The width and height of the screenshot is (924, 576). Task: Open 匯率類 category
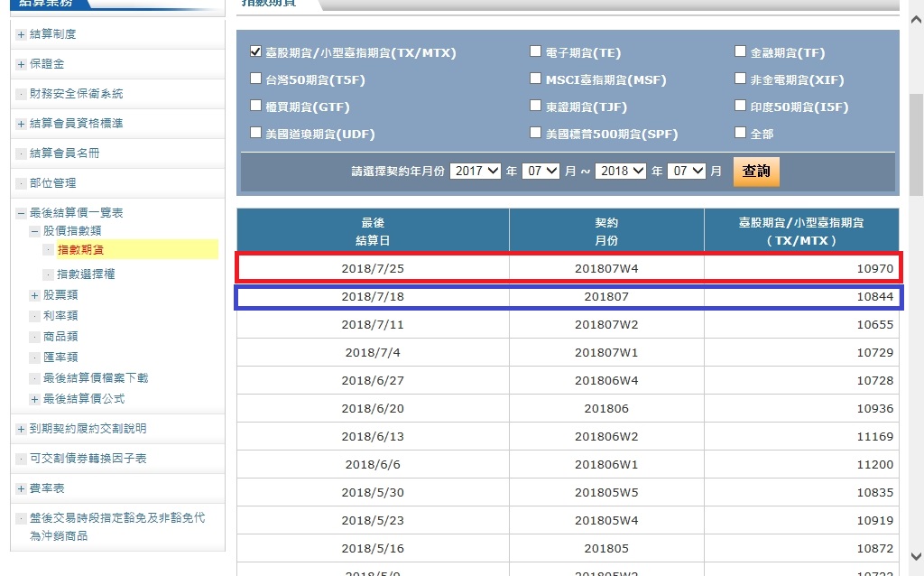point(60,358)
